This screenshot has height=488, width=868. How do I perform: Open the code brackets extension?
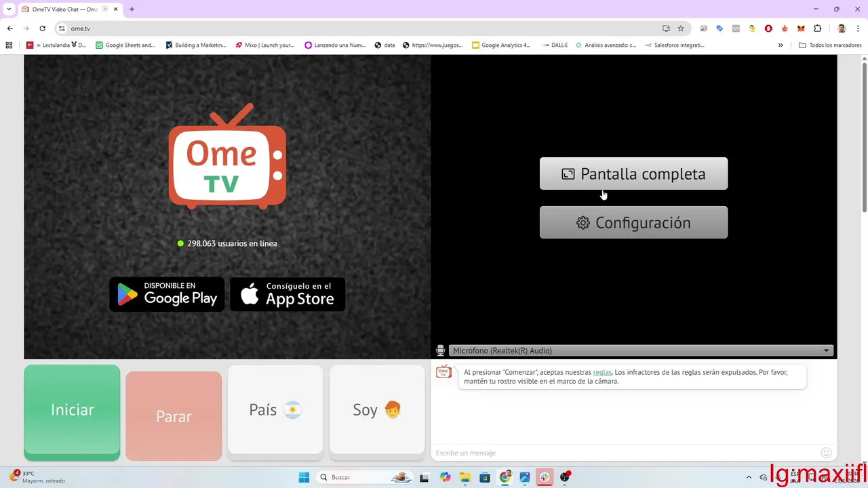(x=736, y=28)
